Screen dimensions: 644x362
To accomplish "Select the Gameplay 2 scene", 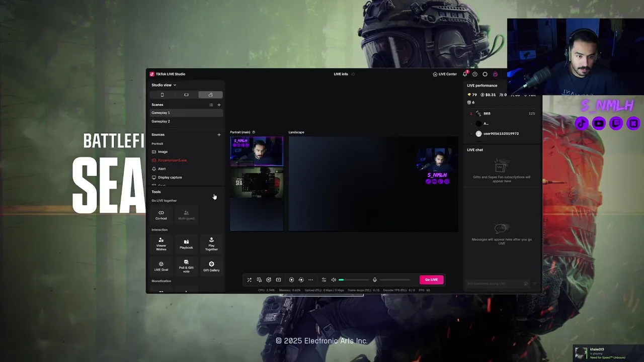I will [x=186, y=121].
